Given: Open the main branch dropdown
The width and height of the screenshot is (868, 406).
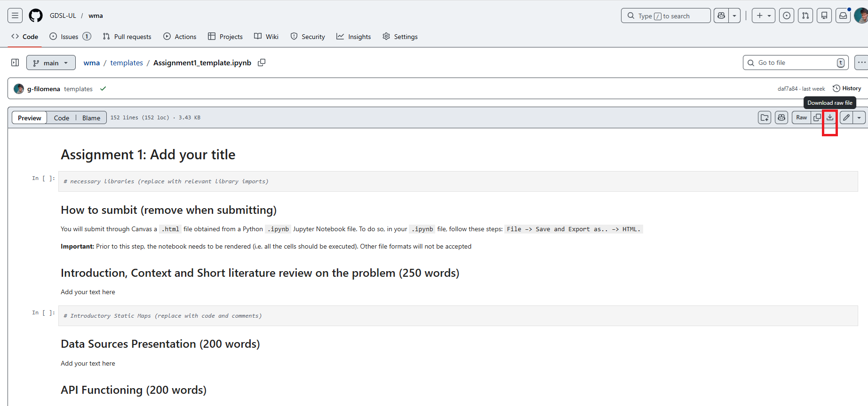Looking at the screenshot, I should click(x=51, y=62).
